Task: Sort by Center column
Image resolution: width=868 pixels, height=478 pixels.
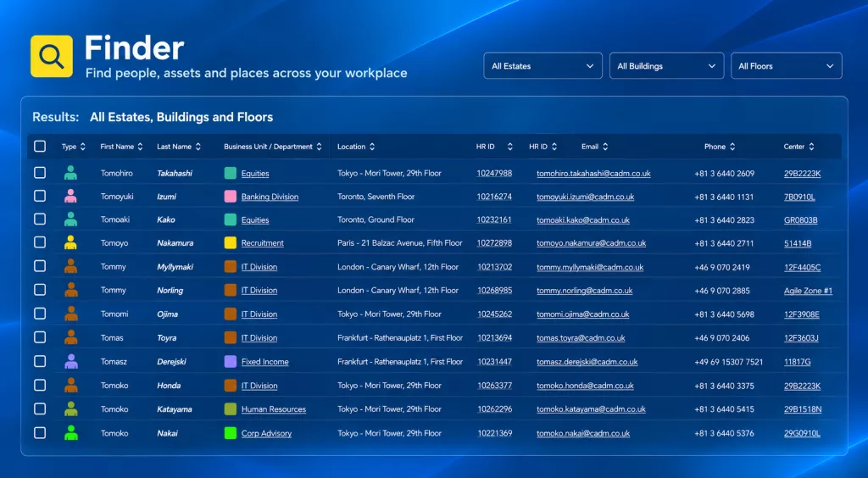Action: [x=811, y=147]
